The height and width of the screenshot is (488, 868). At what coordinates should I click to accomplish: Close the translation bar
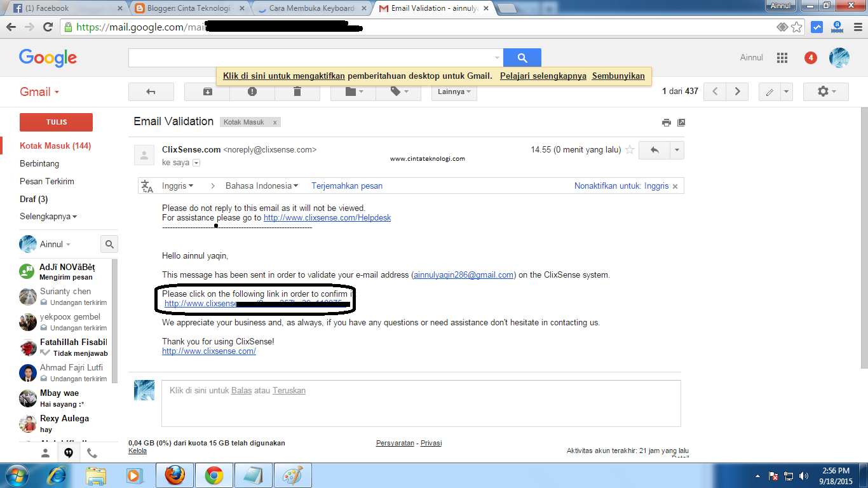(675, 186)
